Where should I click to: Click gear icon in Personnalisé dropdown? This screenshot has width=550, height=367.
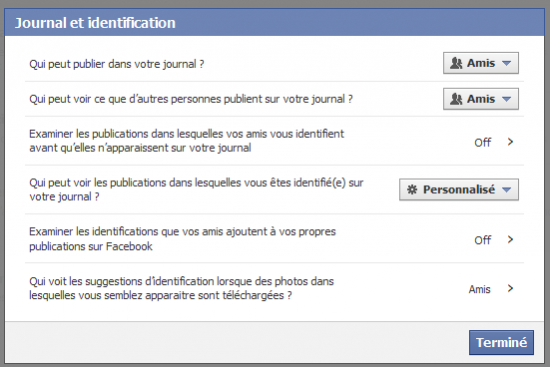(412, 190)
